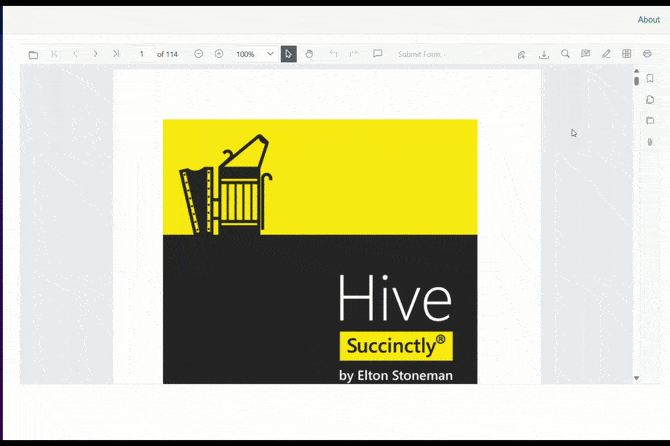
Task: Click the About link
Action: 649,20
